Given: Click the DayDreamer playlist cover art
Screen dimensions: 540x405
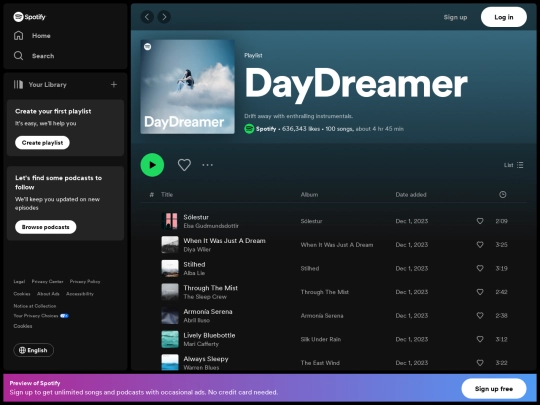Looking at the screenshot, I should (x=188, y=87).
